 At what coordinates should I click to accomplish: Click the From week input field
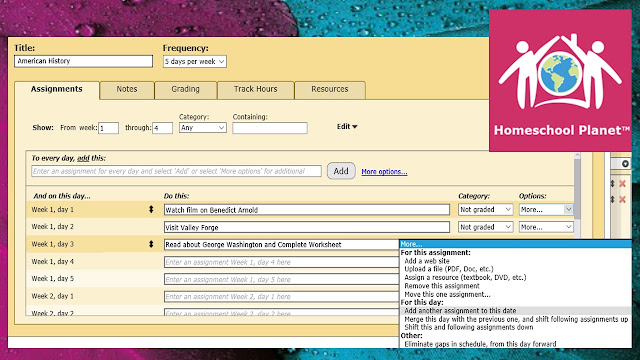(x=108, y=128)
